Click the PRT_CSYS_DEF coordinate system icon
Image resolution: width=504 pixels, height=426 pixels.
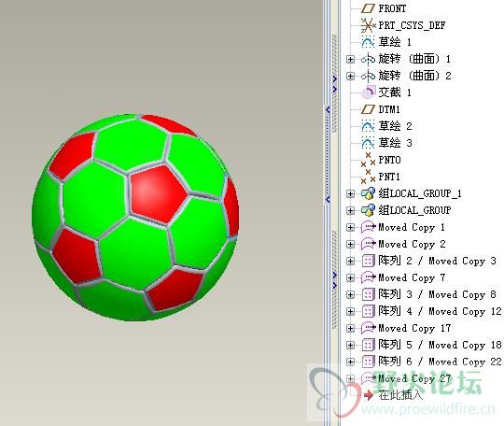[x=368, y=25]
